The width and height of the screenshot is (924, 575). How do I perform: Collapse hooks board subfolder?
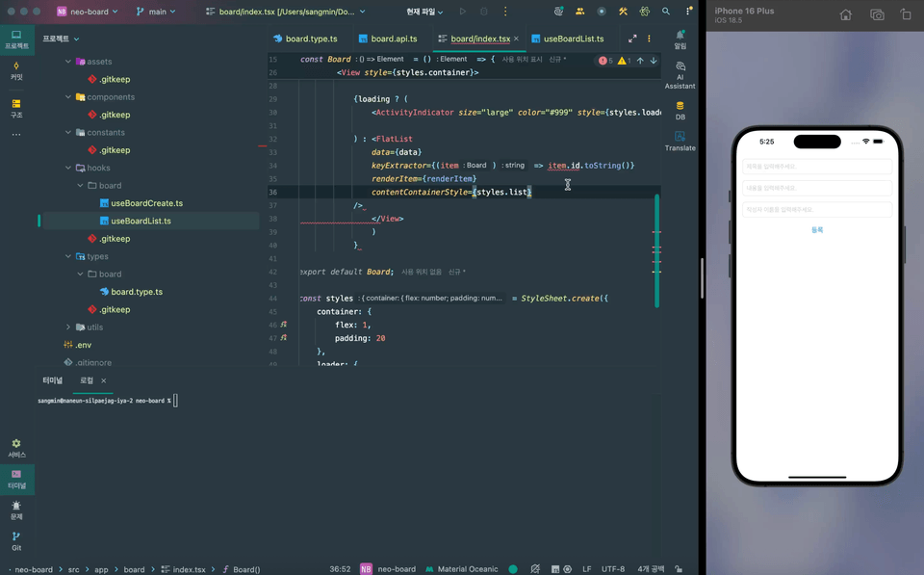pos(80,185)
